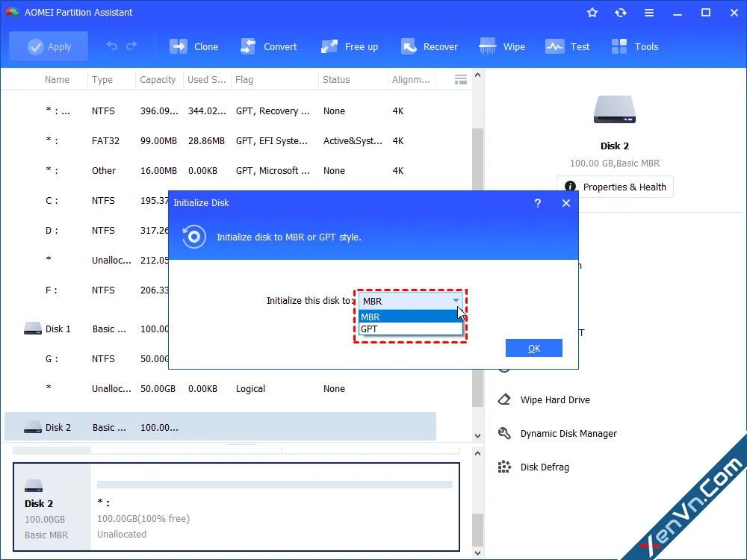Screen dimensions: 747x560
Task: Open the Convert tool
Action: pyautogui.click(x=269, y=46)
